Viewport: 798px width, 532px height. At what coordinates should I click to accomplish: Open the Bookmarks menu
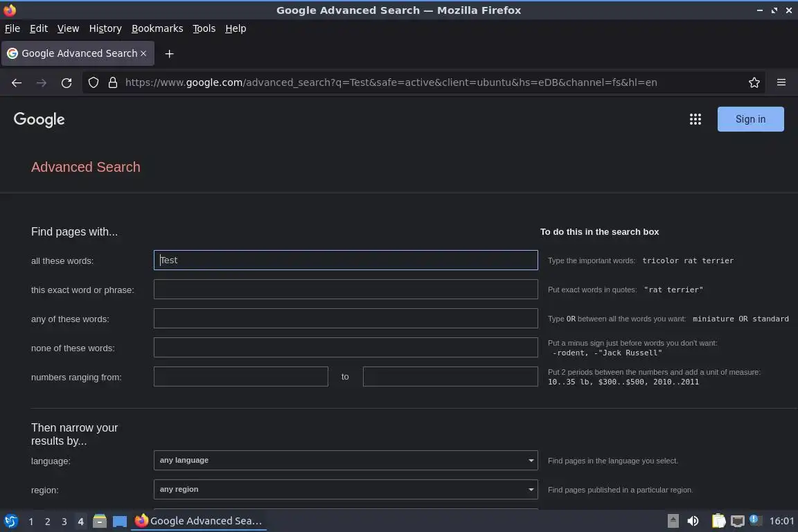[157, 28]
